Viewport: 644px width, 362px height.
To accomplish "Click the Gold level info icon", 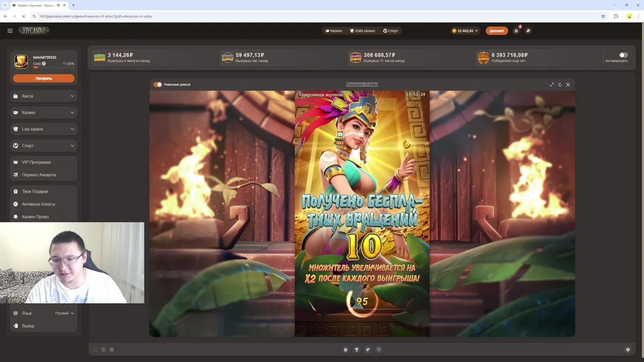I will (x=44, y=64).
